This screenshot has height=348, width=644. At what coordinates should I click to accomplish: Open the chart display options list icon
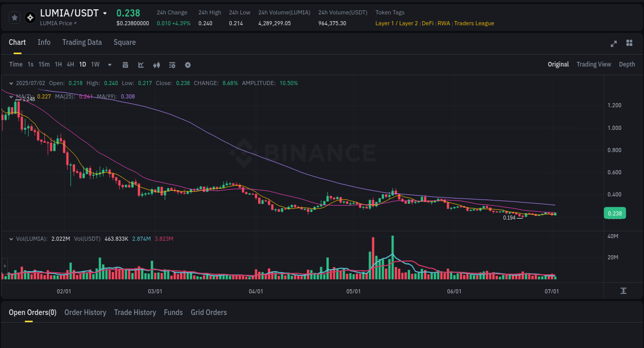click(x=172, y=65)
